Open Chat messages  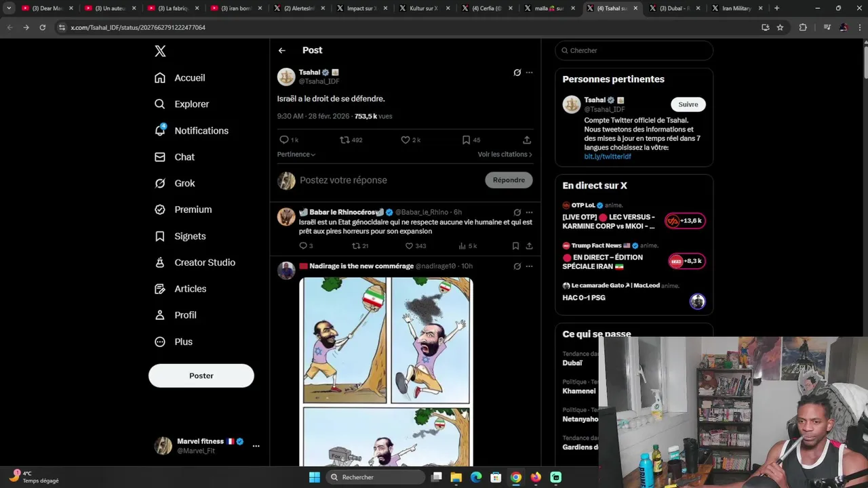(x=174, y=157)
